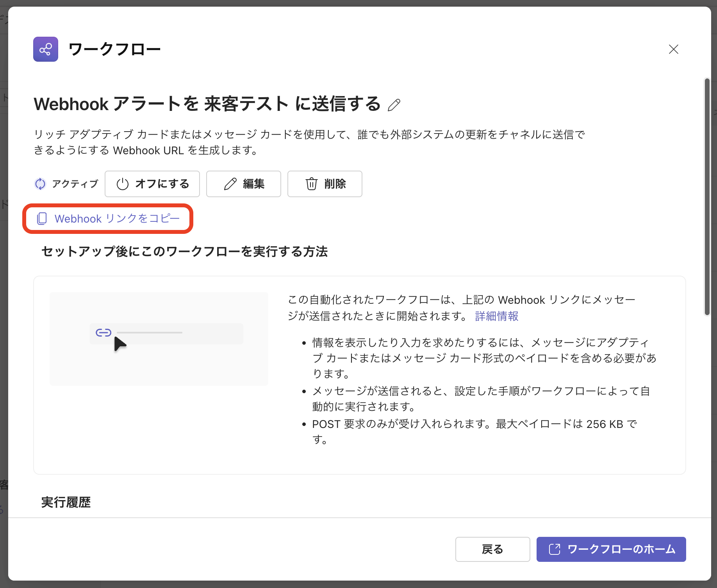Click the pencil icon beside the workflow title
The width and height of the screenshot is (717, 588).
coord(394,105)
